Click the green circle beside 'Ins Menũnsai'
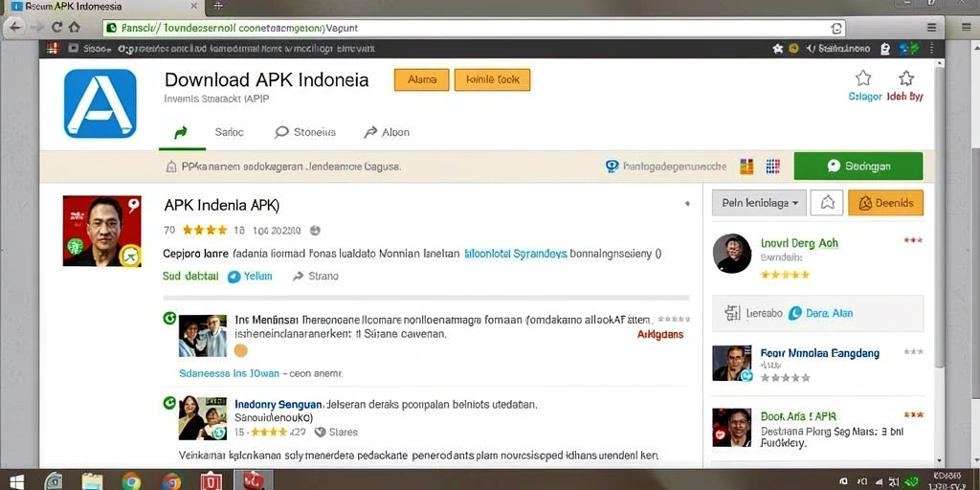The width and height of the screenshot is (980, 490). tap(169, 319)
